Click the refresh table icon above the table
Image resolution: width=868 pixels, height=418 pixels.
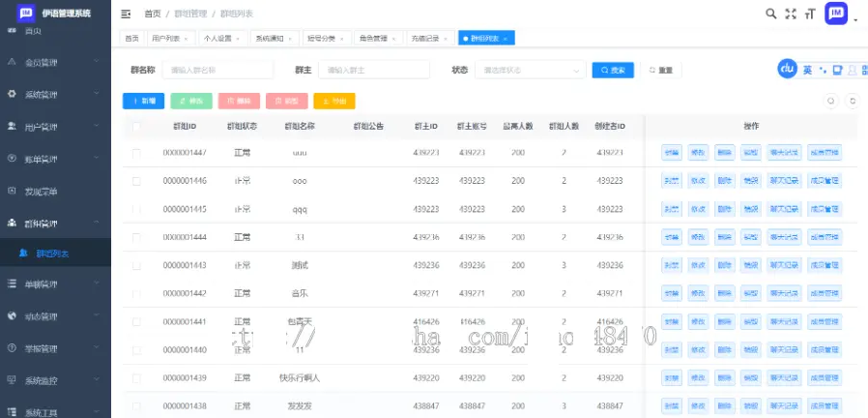pos(852,101)
